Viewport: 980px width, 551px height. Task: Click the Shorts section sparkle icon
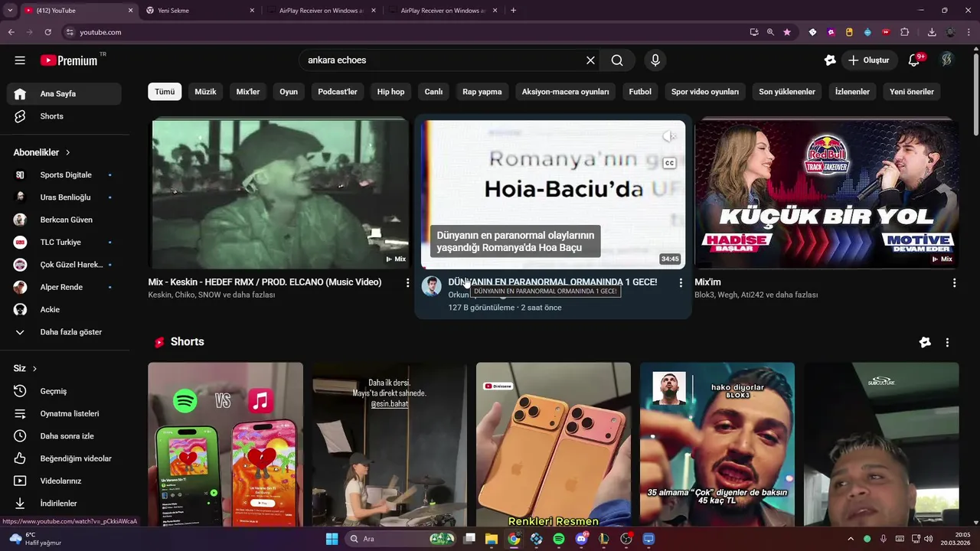pyautogui.click(x=925, y=342)
